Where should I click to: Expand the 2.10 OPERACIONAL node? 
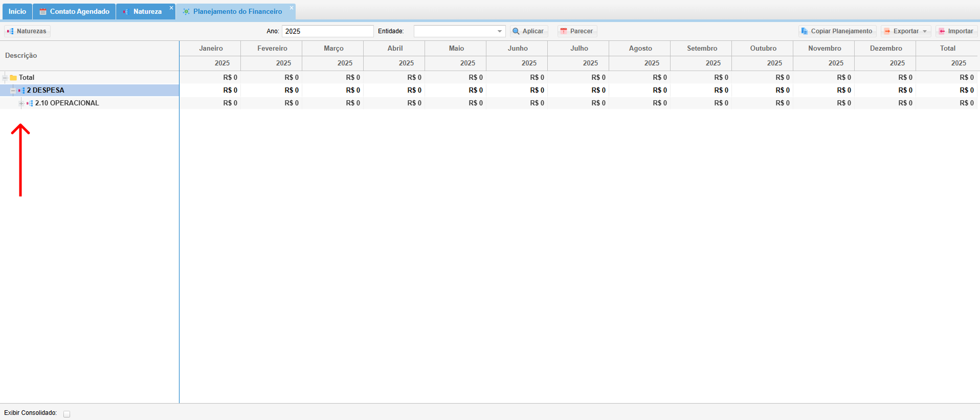pos(21,103)
